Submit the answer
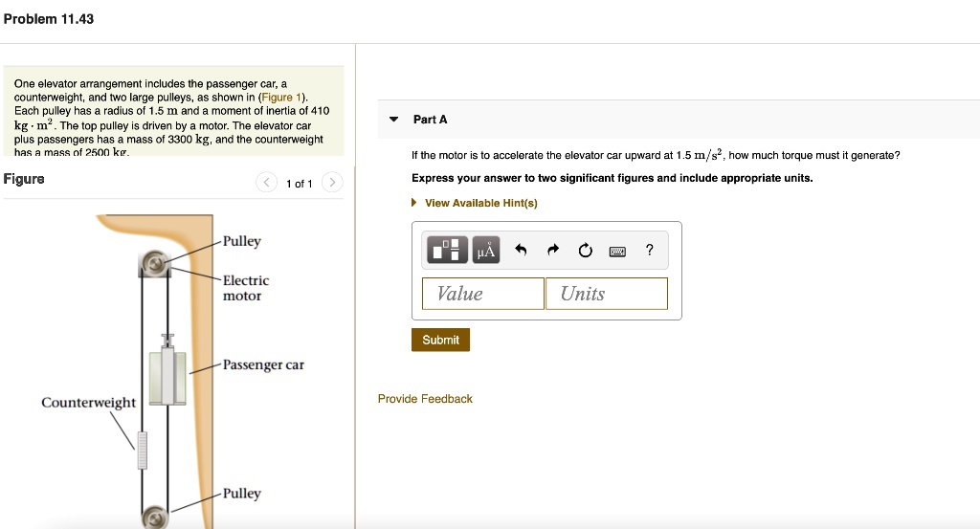This screenshot has width=980, height=529. point(440,340)
